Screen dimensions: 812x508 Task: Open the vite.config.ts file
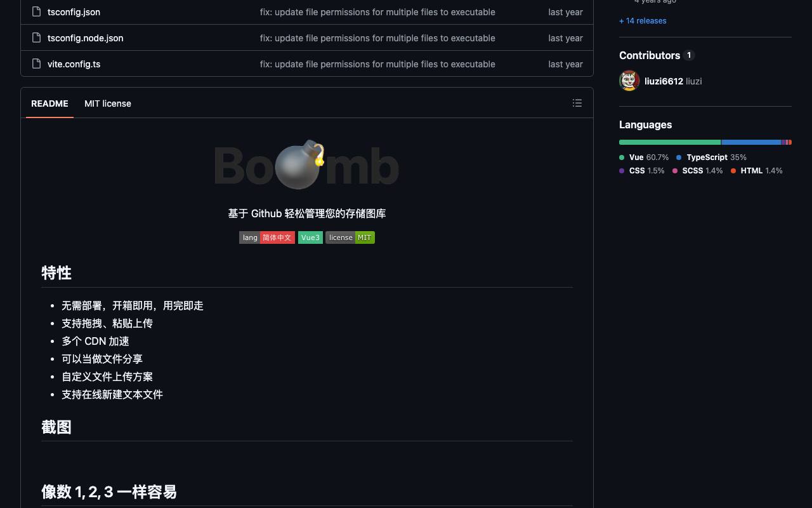(x=74, y=63)
